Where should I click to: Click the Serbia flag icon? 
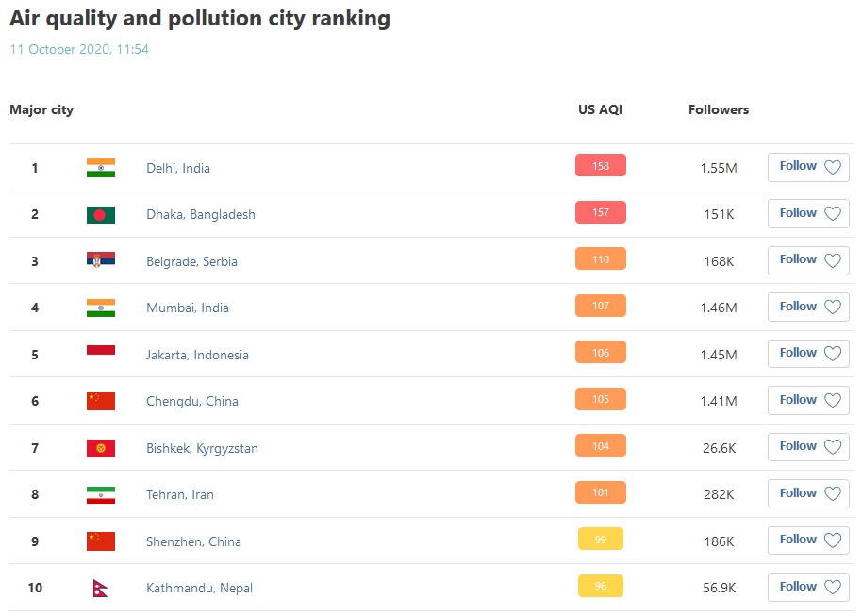click(x=100, y=261)
